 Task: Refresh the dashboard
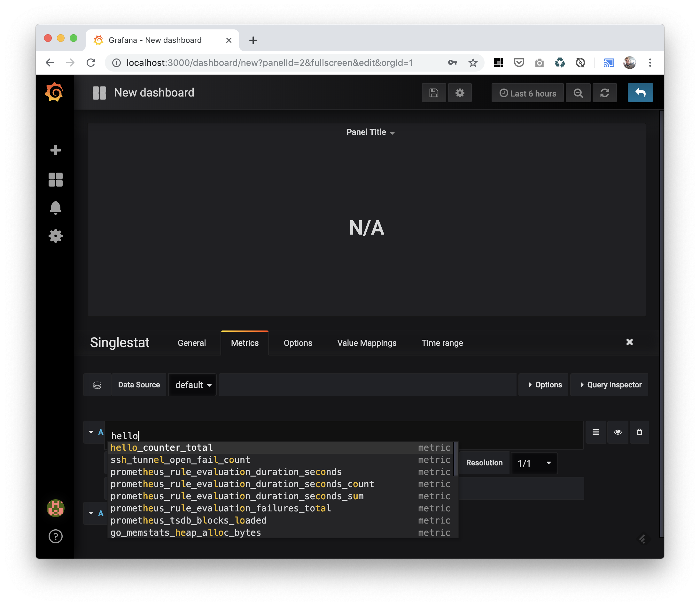pos(605,93)
